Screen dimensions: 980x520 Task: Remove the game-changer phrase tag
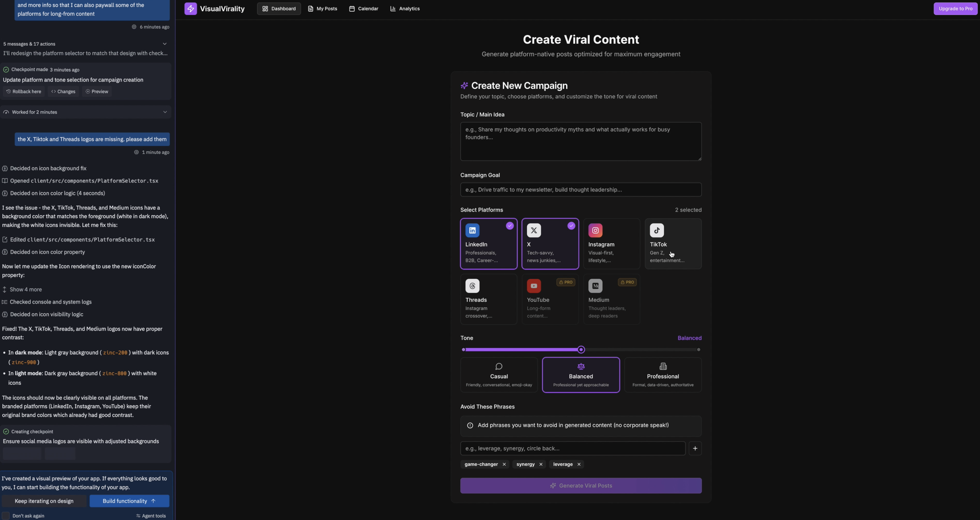[504, 465]
